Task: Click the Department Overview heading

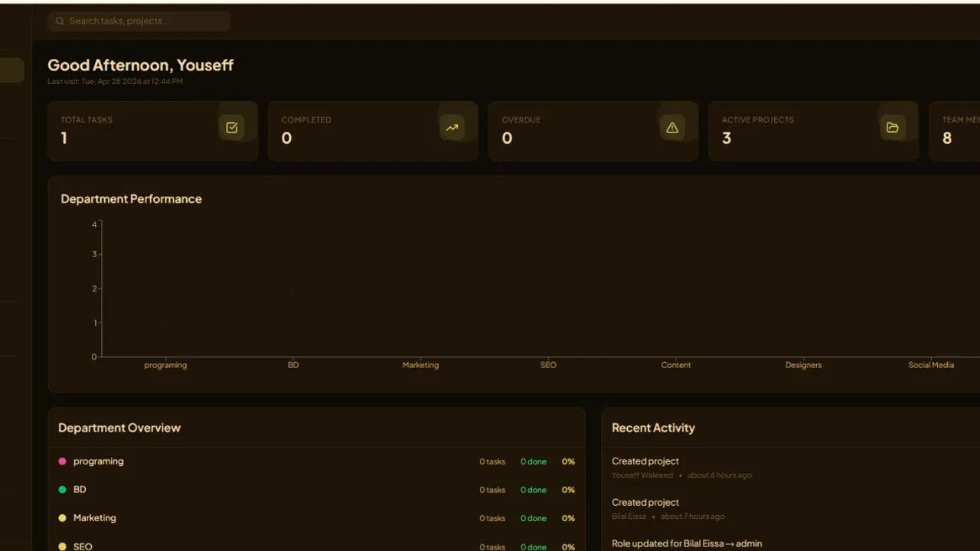Action: [x=119, y=428]
